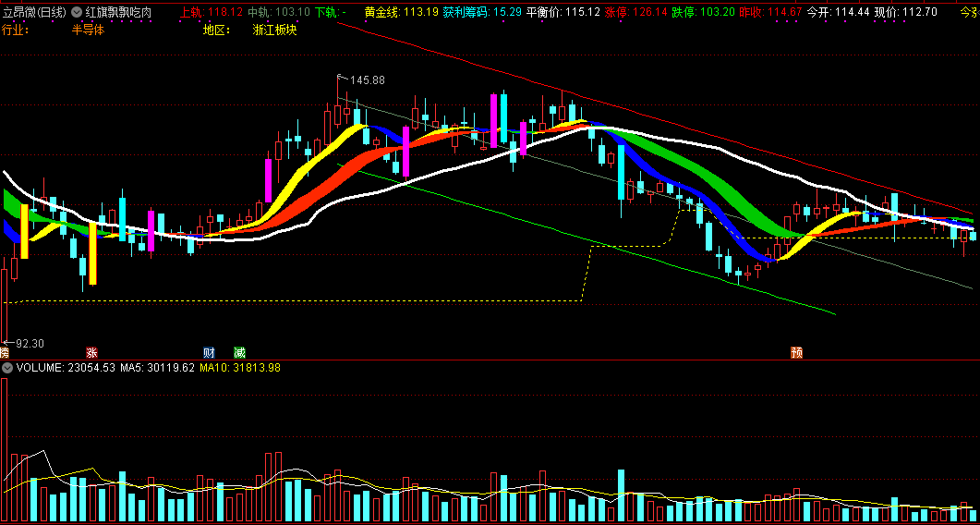Click the 获利筹码: 15.29 value
Viewport: 980px width, 525px height.
coord(482,11)
